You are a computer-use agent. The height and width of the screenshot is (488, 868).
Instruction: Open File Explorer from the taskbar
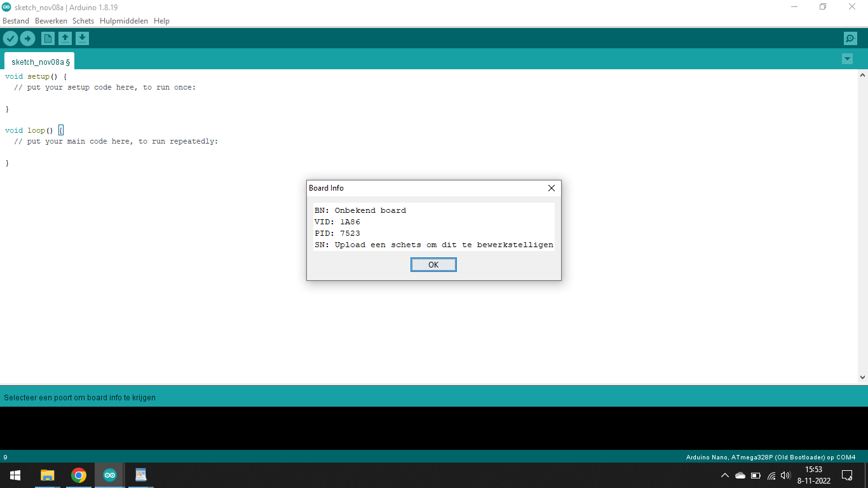click(48, 475)
